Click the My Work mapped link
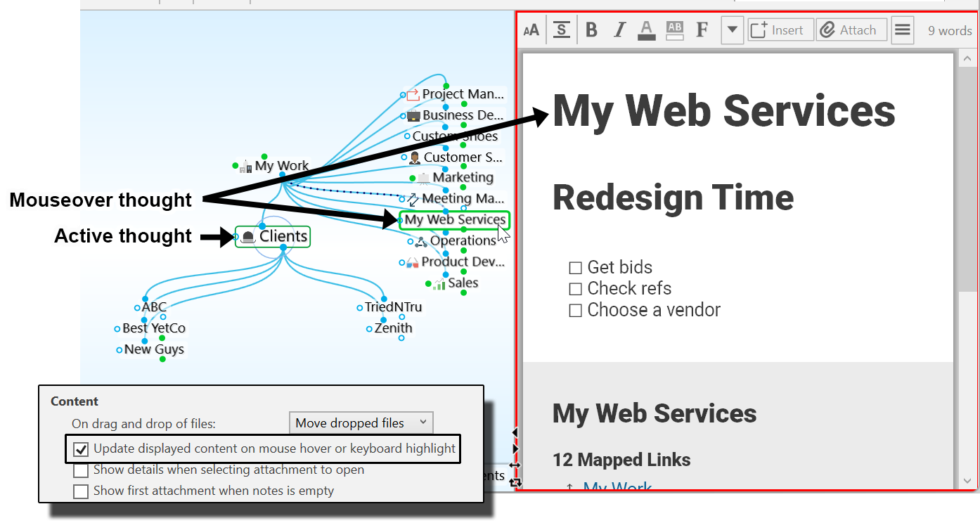The width and height of the screenshot is (980, 523). tap(617, 486)
